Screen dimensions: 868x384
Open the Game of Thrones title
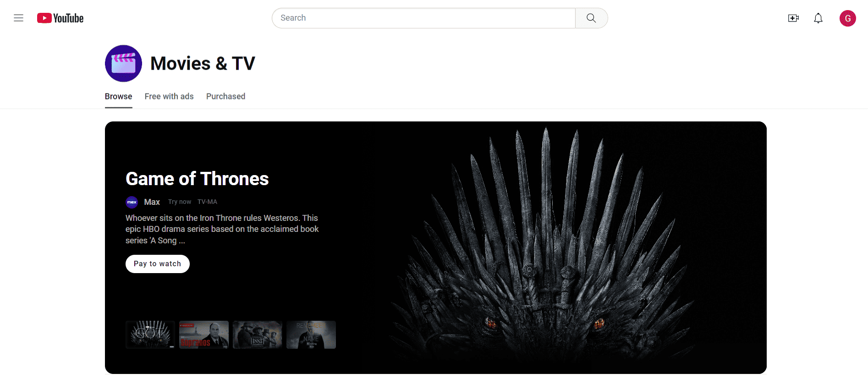[x=197, y=179]
